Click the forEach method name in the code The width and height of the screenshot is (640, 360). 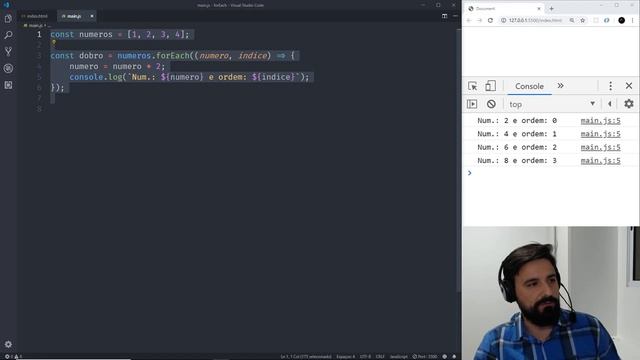tap(173, 56)
